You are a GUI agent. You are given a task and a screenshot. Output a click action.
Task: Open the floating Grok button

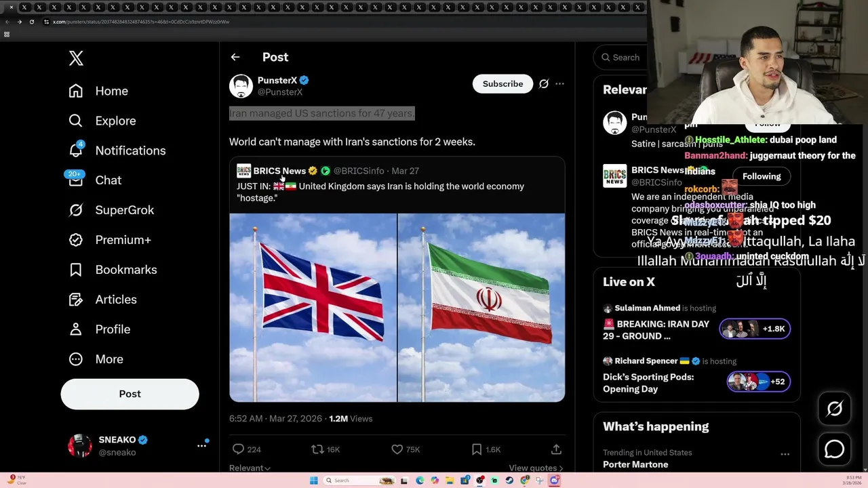(834, 409)
